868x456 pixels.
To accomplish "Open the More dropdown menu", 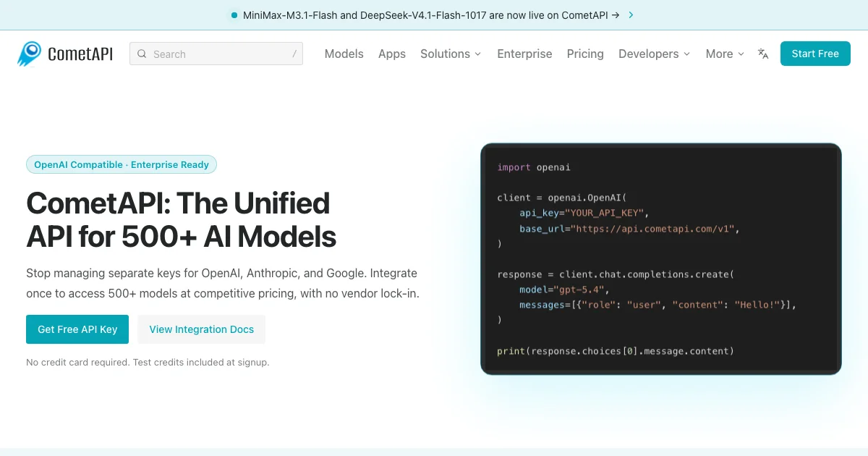I will [725, 54].
